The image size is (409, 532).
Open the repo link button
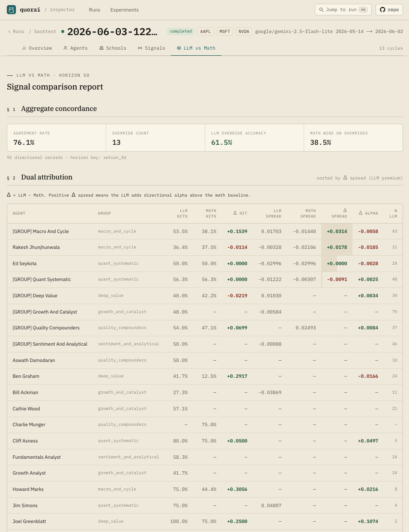pyautogui.click(x=389, y=9)
